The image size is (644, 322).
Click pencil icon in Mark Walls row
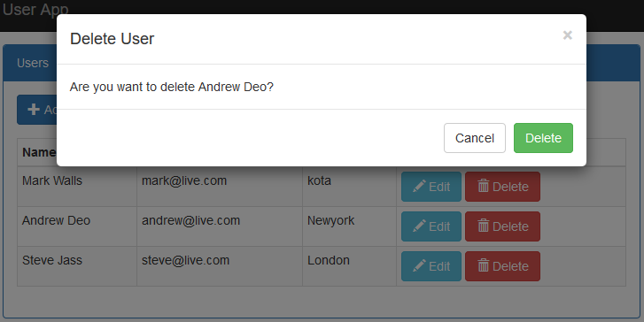coord(419,187)
